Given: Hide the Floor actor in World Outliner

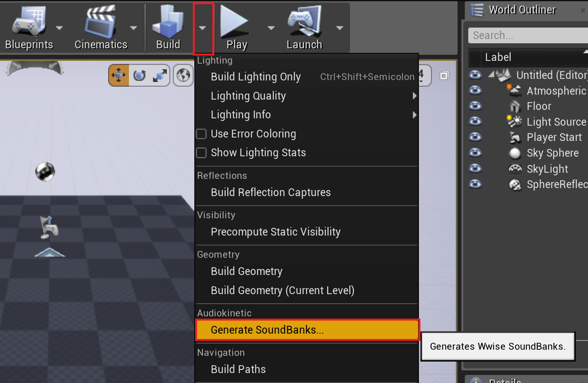Looking at the screenshot, I should point(475,106).
